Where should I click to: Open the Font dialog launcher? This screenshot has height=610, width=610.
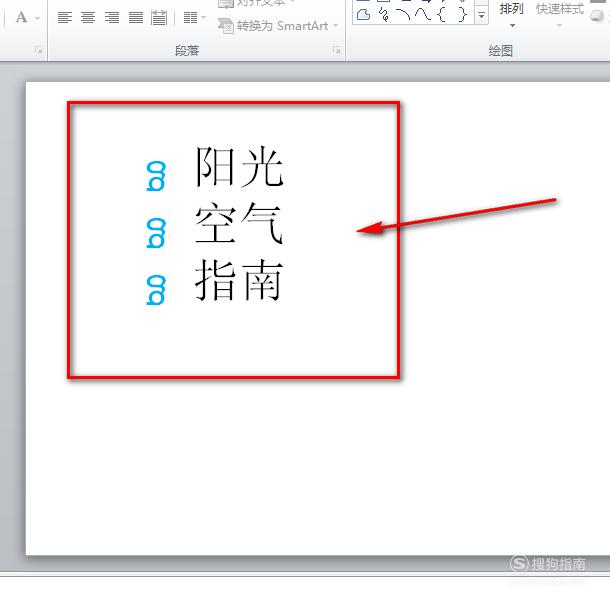click(x=38, y=50)
